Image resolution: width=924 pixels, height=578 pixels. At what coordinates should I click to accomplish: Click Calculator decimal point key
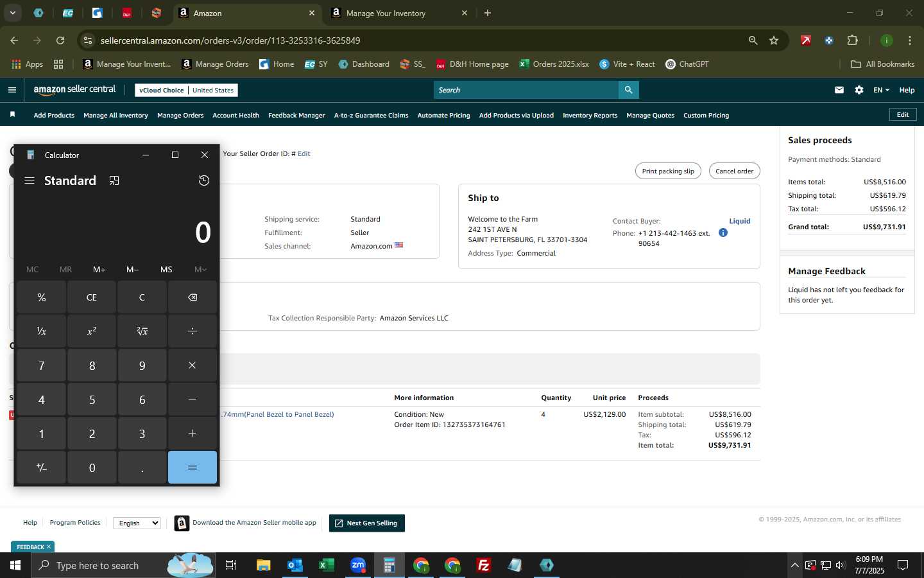(142, 468)
